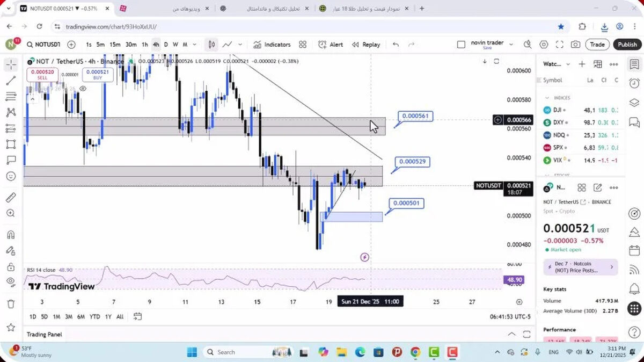Click the trash remove objects icon

click(x=11, y=304)
